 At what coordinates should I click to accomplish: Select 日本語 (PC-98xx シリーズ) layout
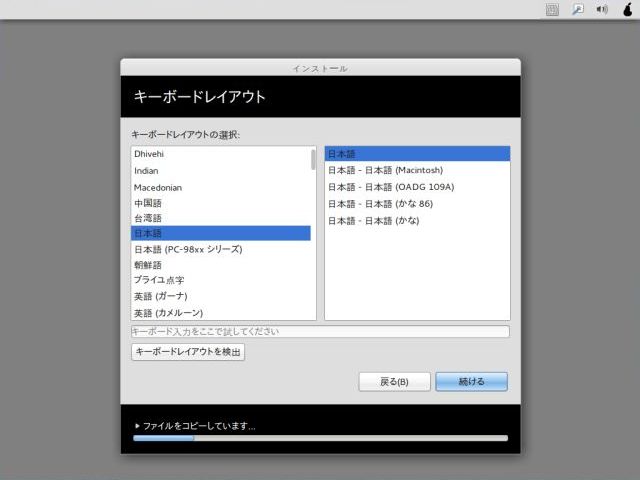pos(188,249)
